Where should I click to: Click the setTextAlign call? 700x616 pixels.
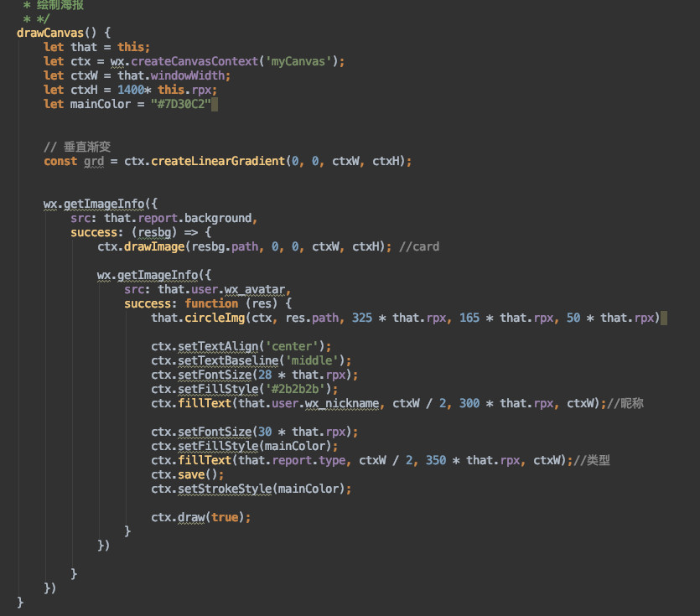click(218, 346)
